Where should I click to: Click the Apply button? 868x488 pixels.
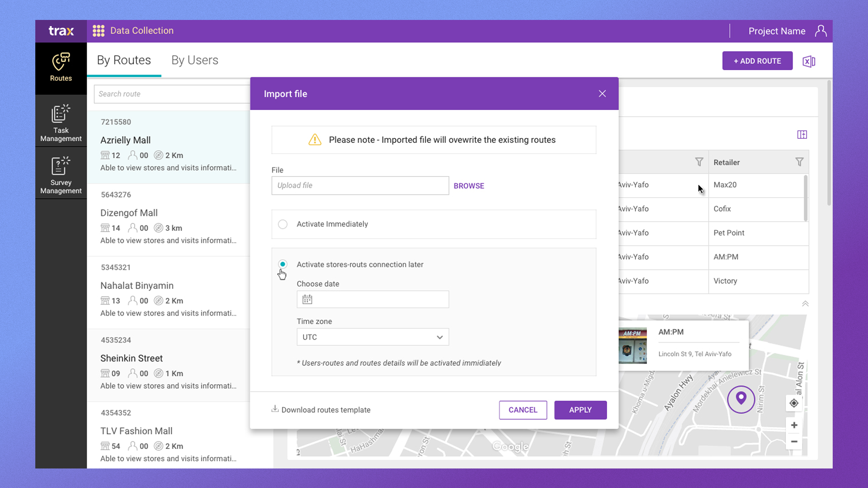pos(580,410)
